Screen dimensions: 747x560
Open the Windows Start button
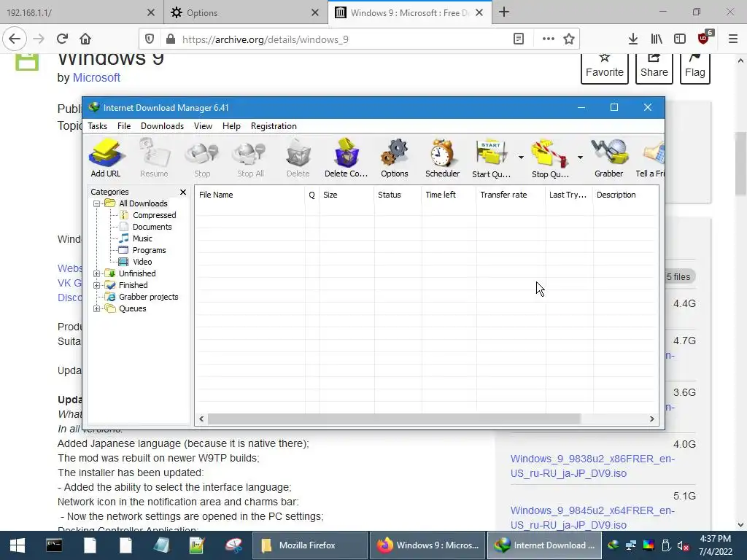click(18, 545)
